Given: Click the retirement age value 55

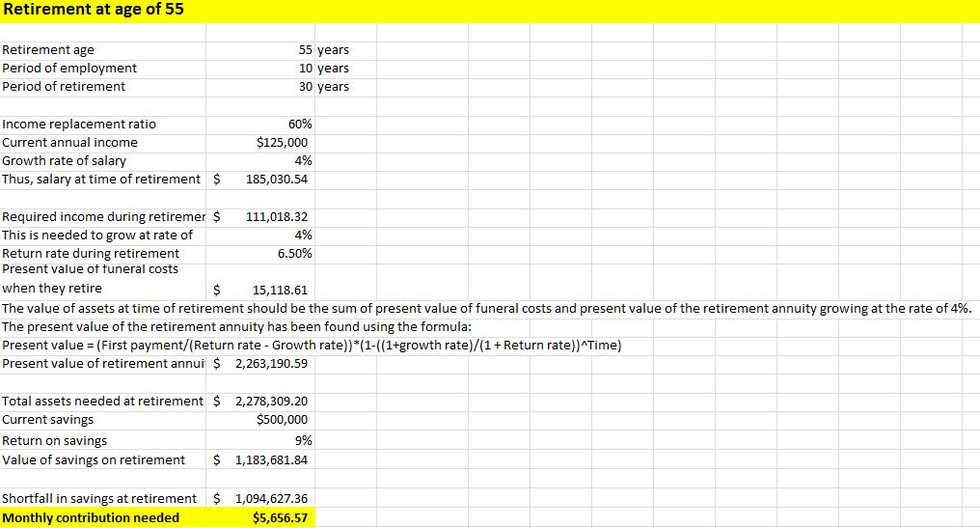Looking at the screenshot, I should pyautogui.click(x=305, y=49).
